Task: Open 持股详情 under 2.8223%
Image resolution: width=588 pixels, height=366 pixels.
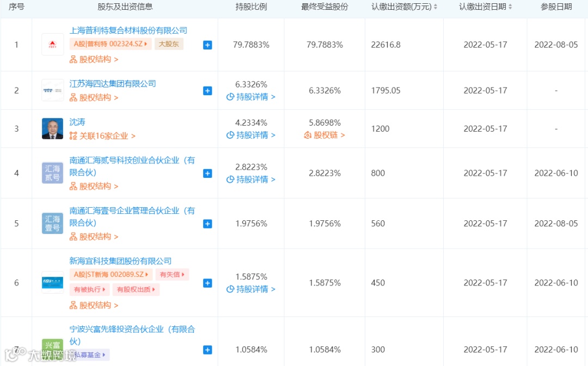Action: coord(251,180)
